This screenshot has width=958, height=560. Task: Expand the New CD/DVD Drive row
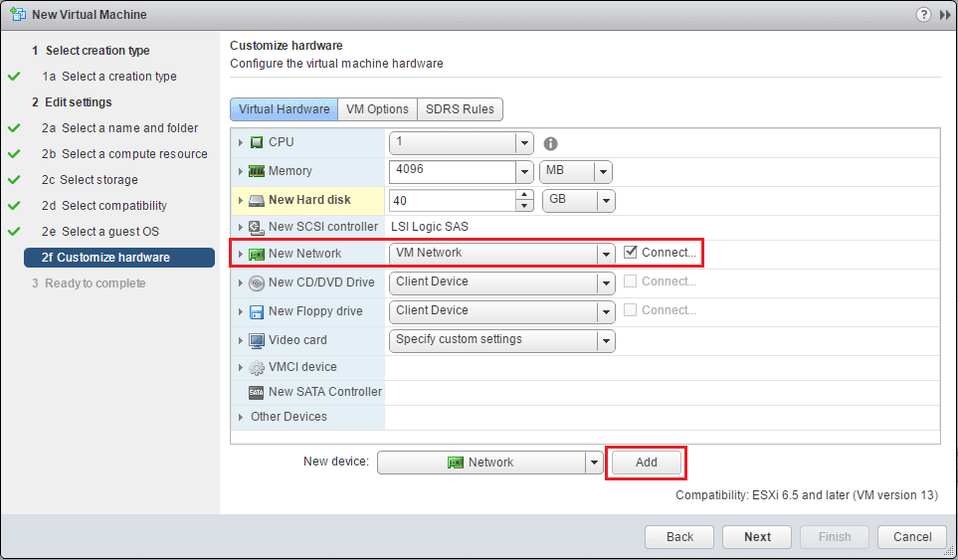pyautogui.click(x=241, y=282)
